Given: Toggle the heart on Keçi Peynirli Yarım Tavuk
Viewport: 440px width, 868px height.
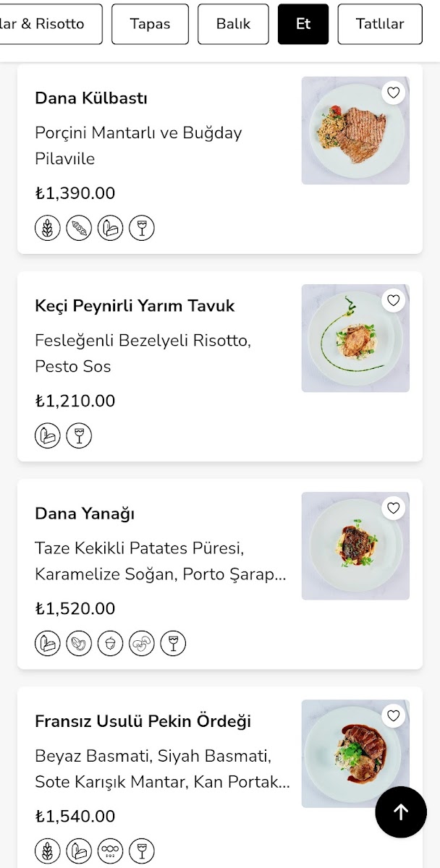Looking at the screenshot, I should click(x=393, y=300).
